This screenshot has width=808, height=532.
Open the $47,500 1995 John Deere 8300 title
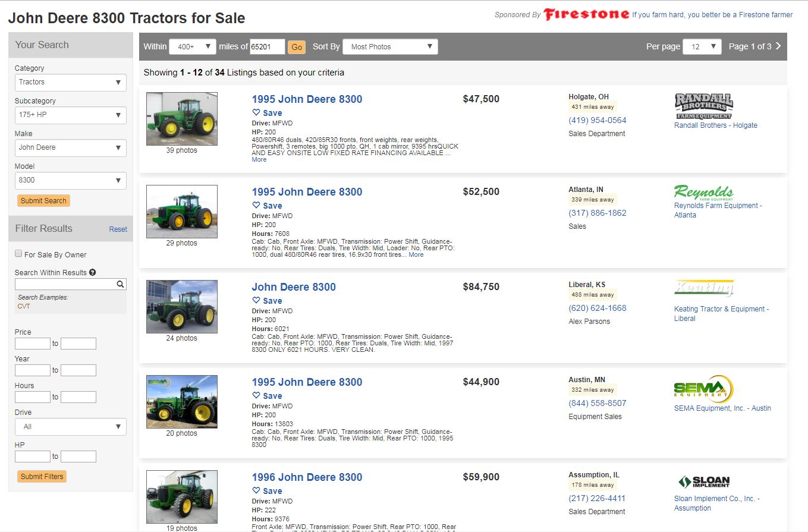(307, 99)
